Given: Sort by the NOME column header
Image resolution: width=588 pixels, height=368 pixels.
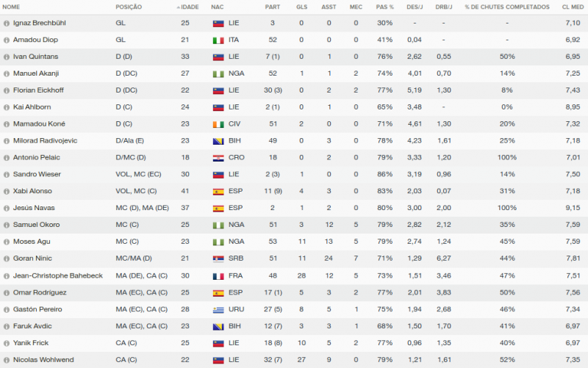Looking at the screenshot, I should (x=12, y=7).
